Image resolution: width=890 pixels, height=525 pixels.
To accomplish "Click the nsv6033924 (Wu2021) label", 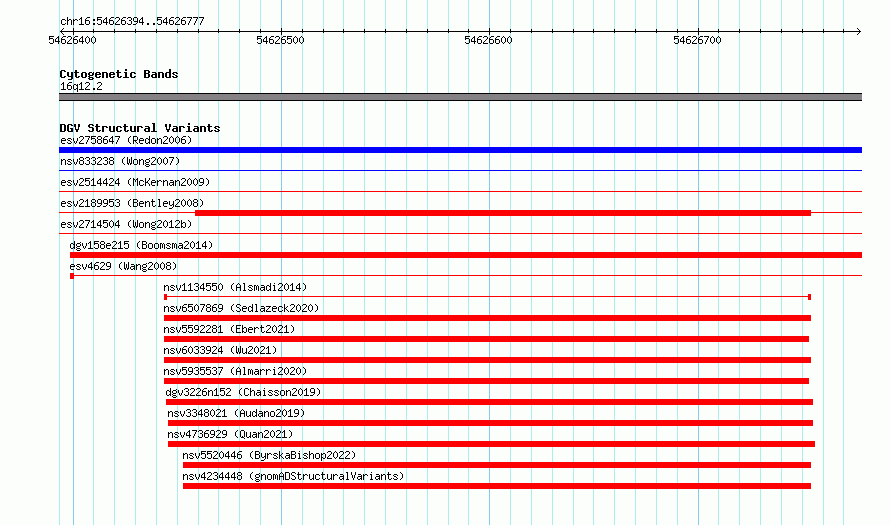I will click(x=220, y=350).
